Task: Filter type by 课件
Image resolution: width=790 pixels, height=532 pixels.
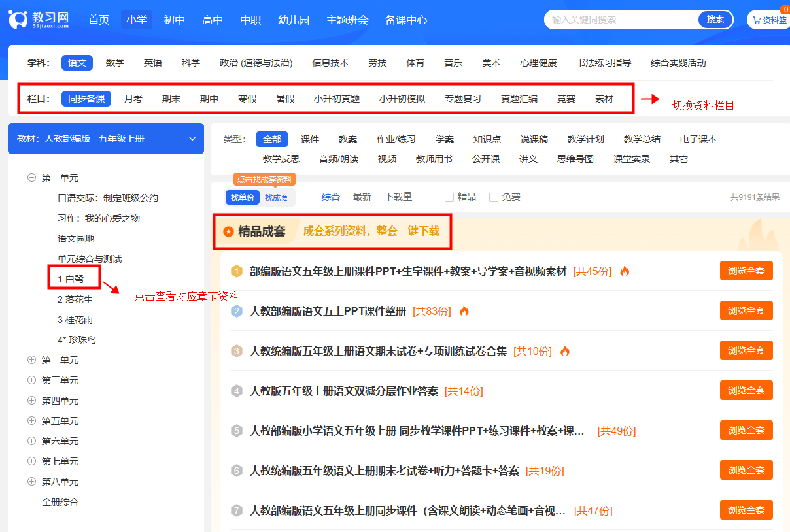Action: [310, 139]
